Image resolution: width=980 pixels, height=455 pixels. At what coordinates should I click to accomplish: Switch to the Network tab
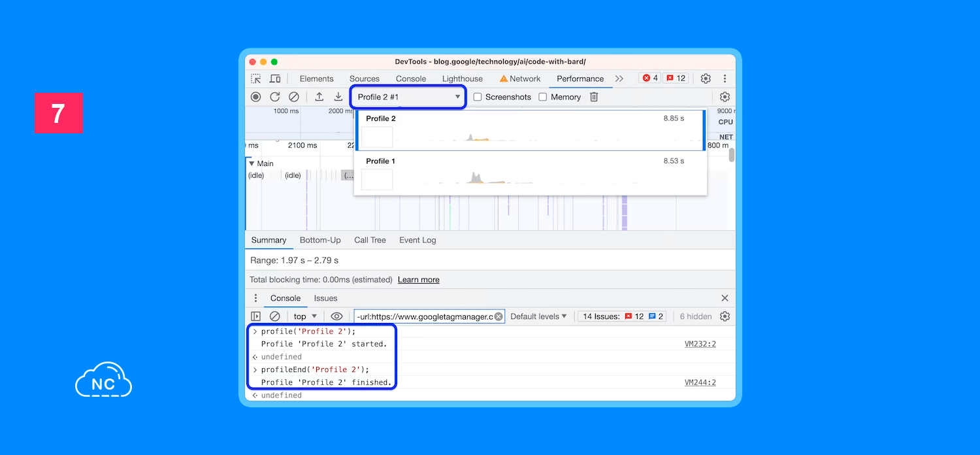[520, 78]
